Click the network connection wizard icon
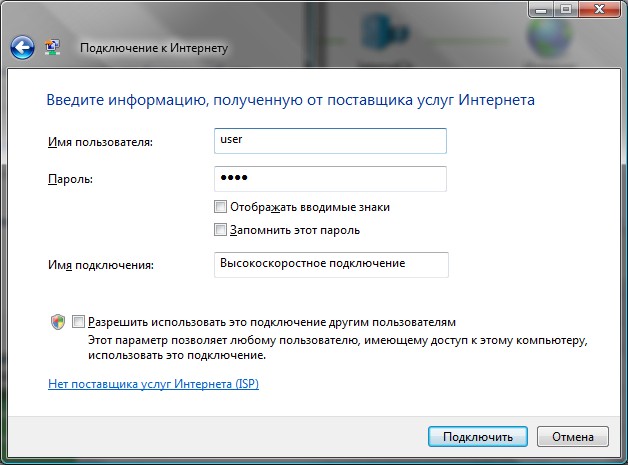 pos(52,48)
